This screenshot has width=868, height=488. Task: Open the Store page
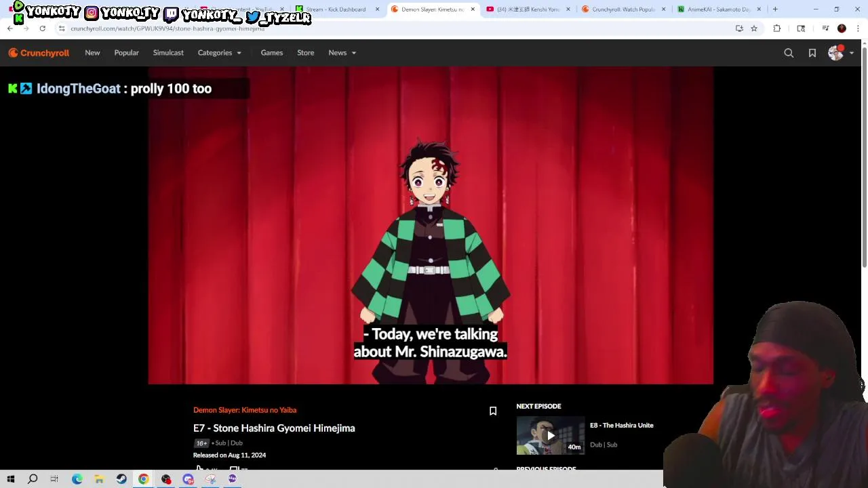305,53
